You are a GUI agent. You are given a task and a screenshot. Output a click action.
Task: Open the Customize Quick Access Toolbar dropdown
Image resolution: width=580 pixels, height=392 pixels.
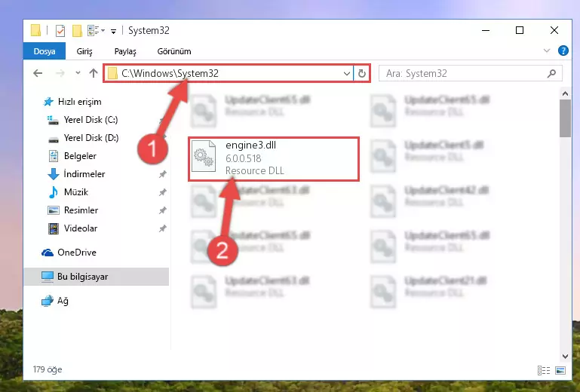click(114, 32)
